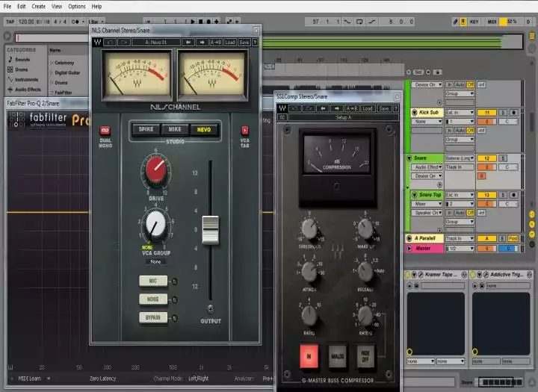Click Save in SSLComp toolbar
This screenshot has height=392, width=538.
click(383, 108)
